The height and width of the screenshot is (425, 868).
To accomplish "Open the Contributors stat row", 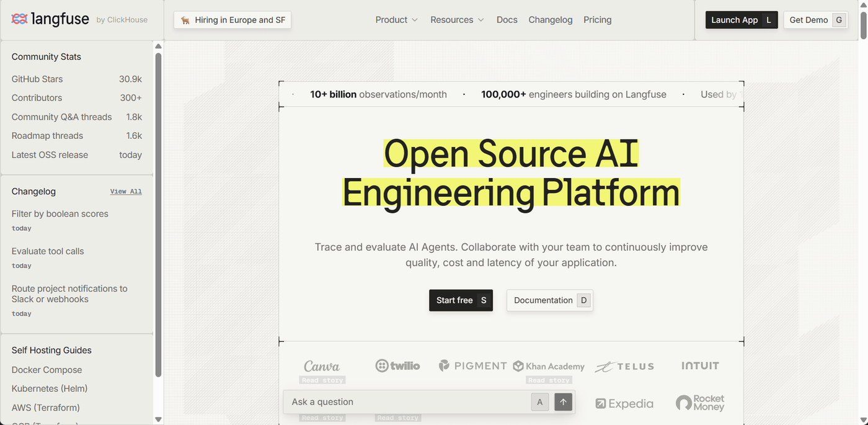I will coord(77,98).
